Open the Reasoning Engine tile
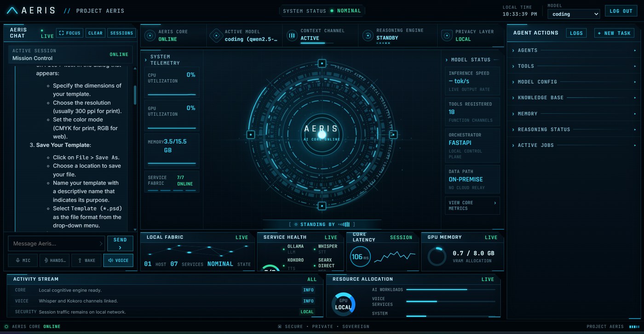The image size is (644, 334). [397, 35]
